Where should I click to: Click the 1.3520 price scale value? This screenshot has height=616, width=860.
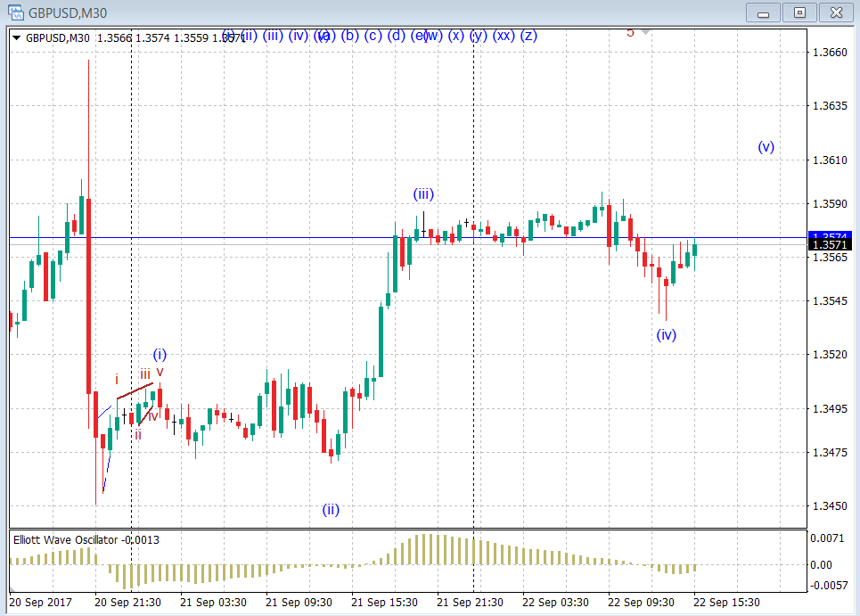[830, 355]
